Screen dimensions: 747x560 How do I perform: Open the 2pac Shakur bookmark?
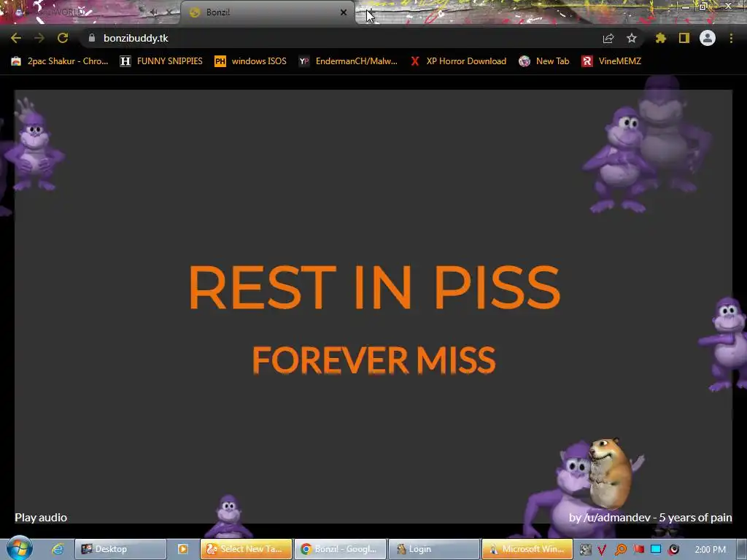(x=60, y=61)
